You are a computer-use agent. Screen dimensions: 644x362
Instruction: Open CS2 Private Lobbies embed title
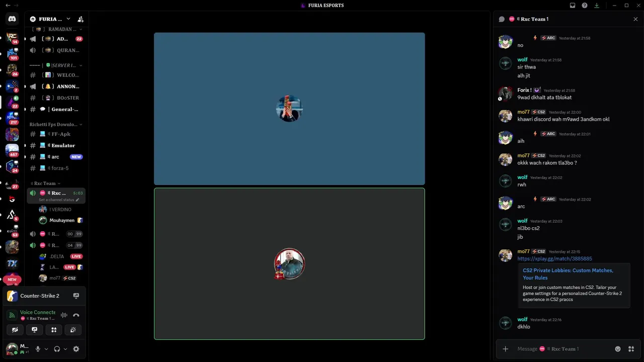coord(568,274)
